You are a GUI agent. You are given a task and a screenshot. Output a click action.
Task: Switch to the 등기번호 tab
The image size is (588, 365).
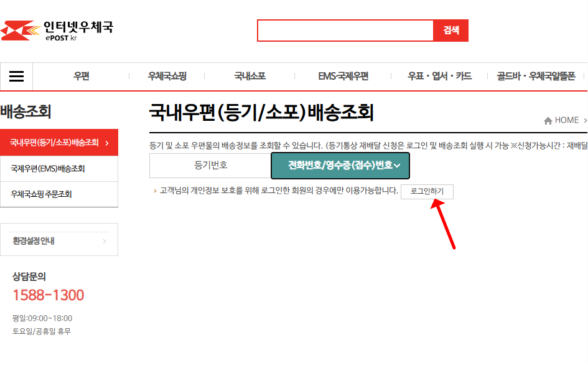point(210,165)
